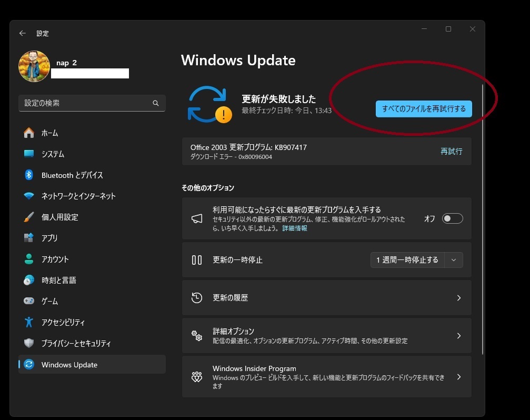Viewport: 530px width, 420px height.
Task: Click the person icon for アカウント
Action: pyautogui.click(x=29, y=259)
